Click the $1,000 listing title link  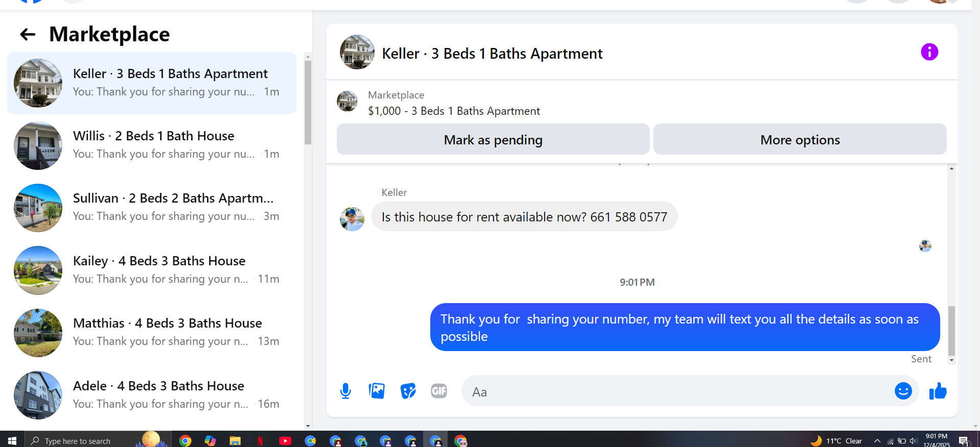[454, 111]
